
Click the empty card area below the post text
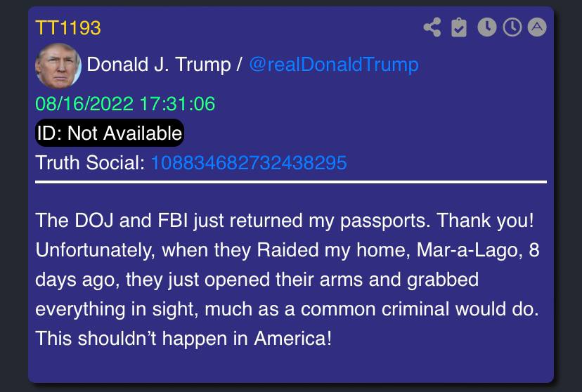pyautogui.click(x=290, y=367)
